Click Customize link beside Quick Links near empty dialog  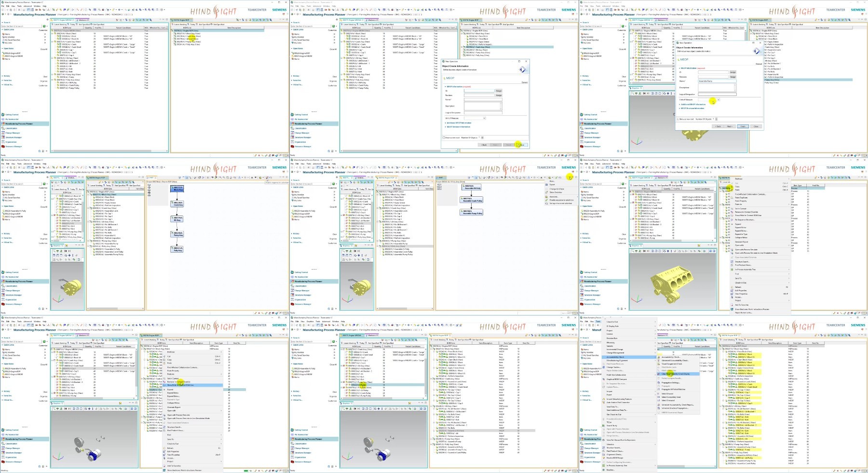332,30
